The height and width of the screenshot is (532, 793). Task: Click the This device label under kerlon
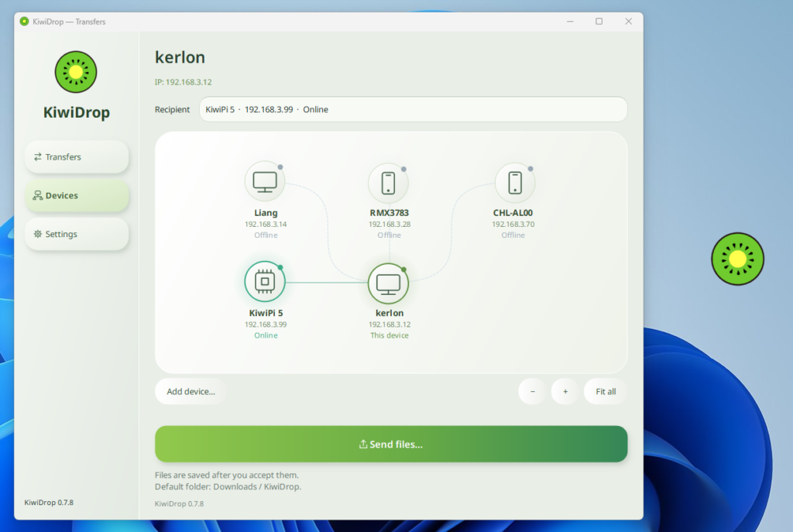tap(390, 335)
